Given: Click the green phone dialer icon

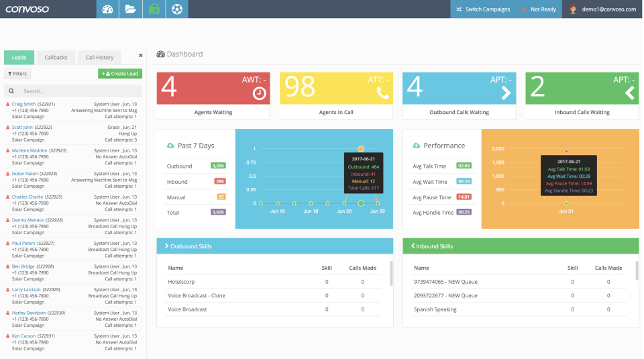Looking at the screenshot, I should tap(154, 9).
